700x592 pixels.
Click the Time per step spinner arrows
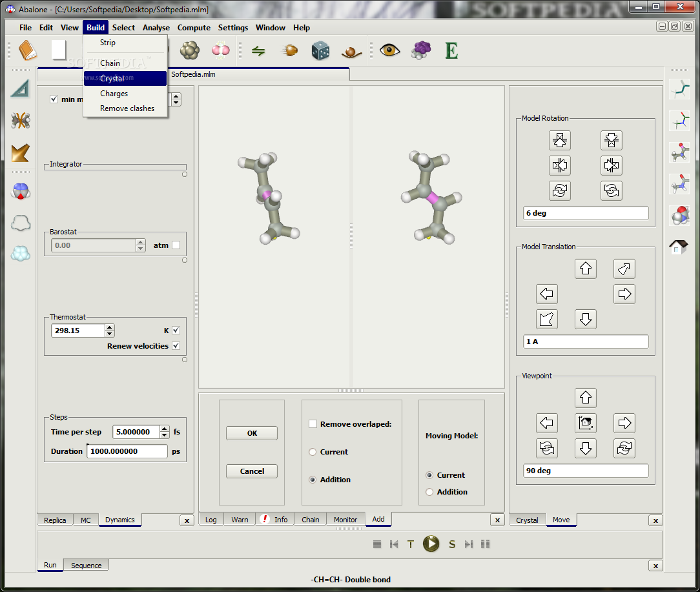coord(165,432)
